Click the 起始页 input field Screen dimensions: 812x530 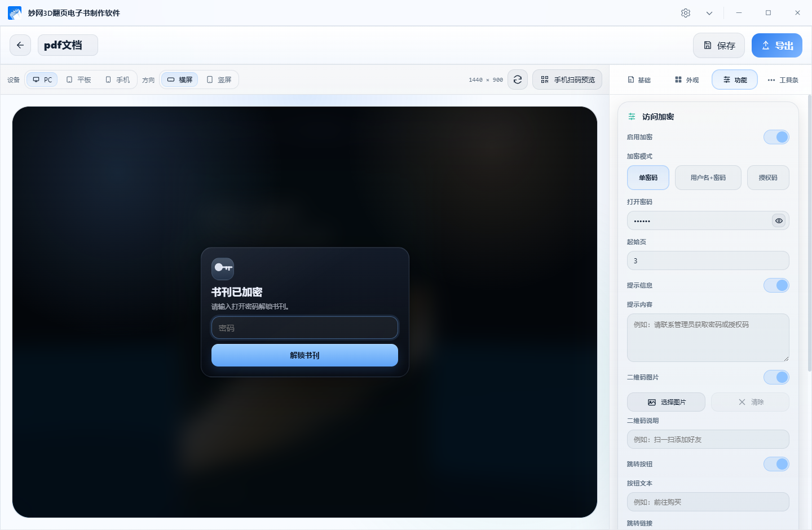pyautogui.click(x=708, y=260)
